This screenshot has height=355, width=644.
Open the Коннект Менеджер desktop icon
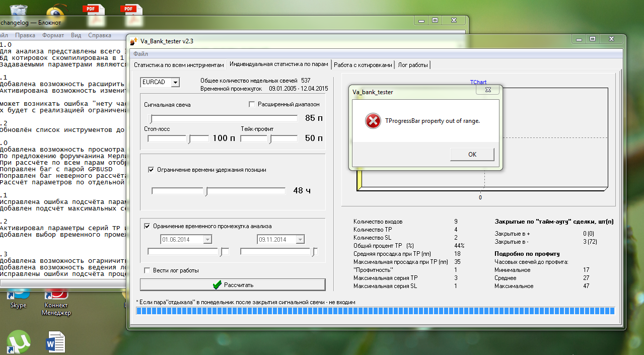(x=57, y=303)
